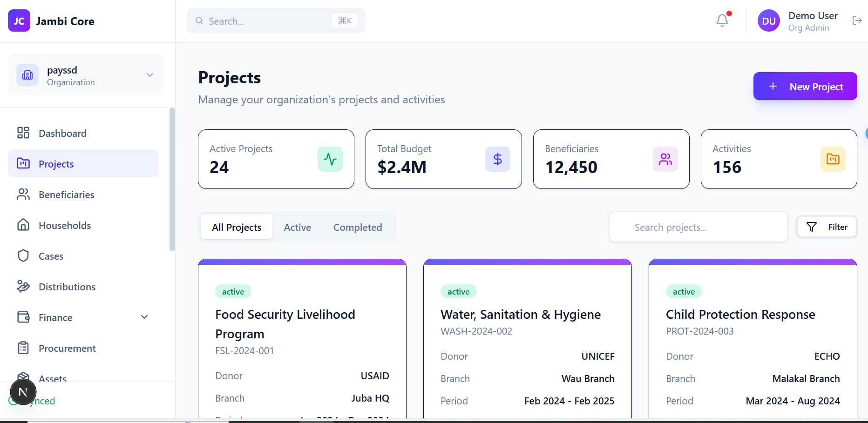Open the Filter options
Viewport: 868px width, 423px height.
point(827,227)
